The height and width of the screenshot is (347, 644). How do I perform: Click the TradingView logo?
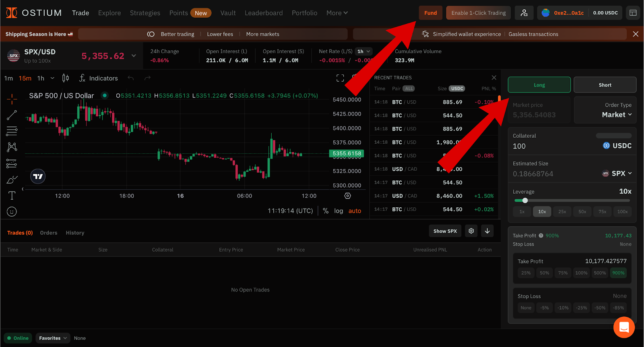click(38, 176)
